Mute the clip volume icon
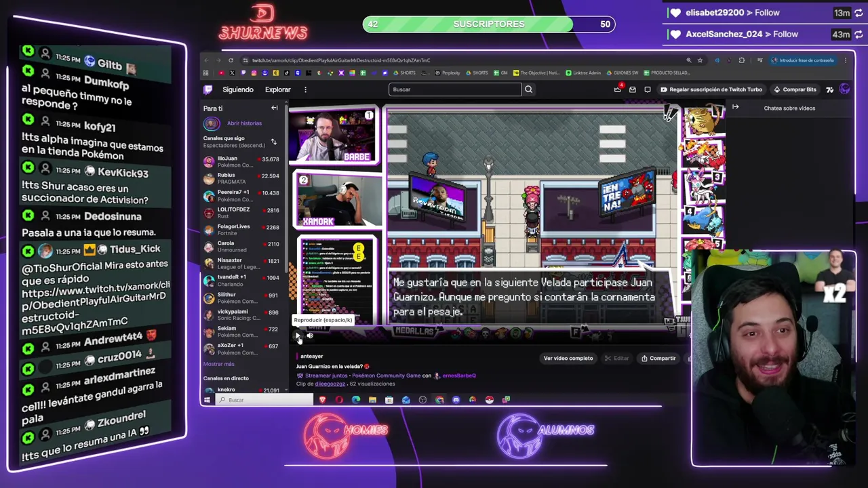The height and width of the screenshot is (488, 868). (310, 335)
